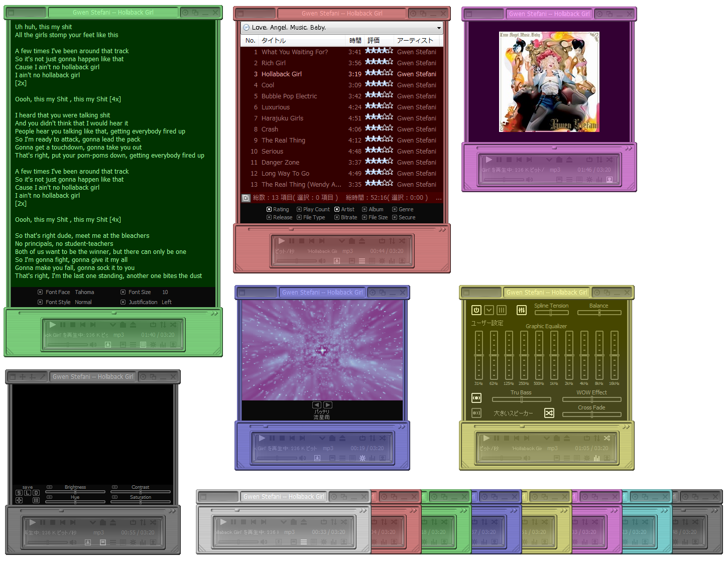The height and width of the screenshot is (562, 728).
Task: Toggle the large speaker icon in the equalizer
Action: pyautogui.click(x=476, y=413)
